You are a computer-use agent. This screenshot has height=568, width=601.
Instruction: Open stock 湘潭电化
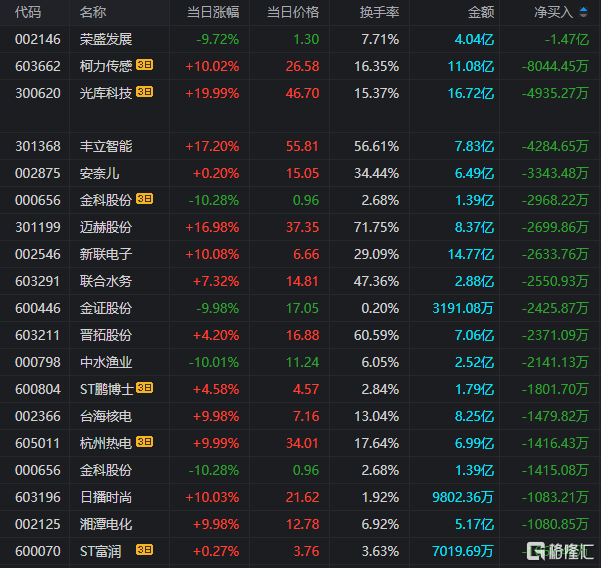click(x=106, y=524)
